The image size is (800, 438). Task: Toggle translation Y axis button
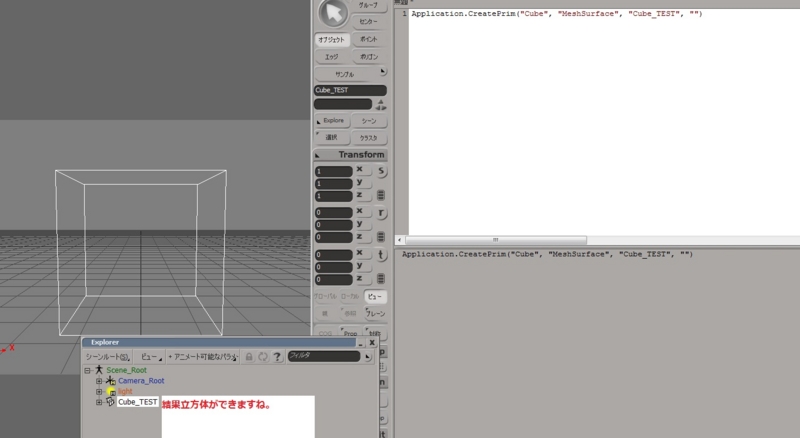362,266
